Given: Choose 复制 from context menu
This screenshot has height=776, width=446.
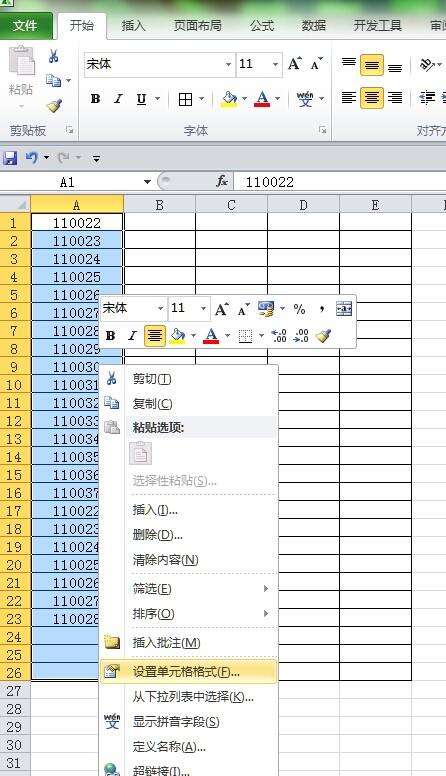Looking at the screenshot, I should [x=189, y=403].
